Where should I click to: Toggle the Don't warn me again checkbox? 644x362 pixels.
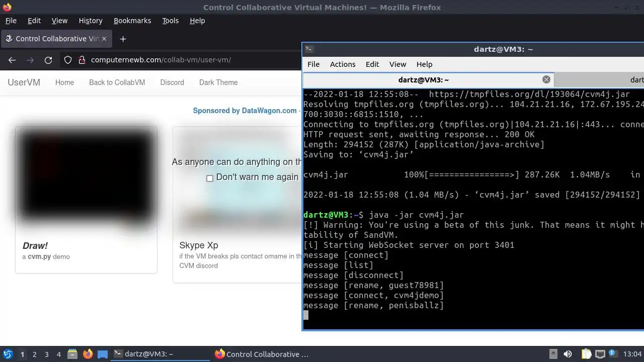[210, 178]
